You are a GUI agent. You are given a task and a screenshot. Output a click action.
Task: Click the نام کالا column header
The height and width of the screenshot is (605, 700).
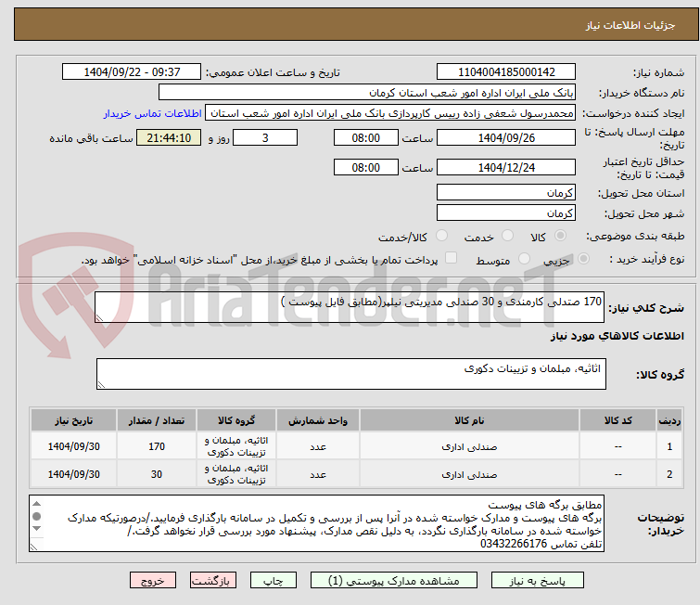pyautogui.click(x=469, y=420)
